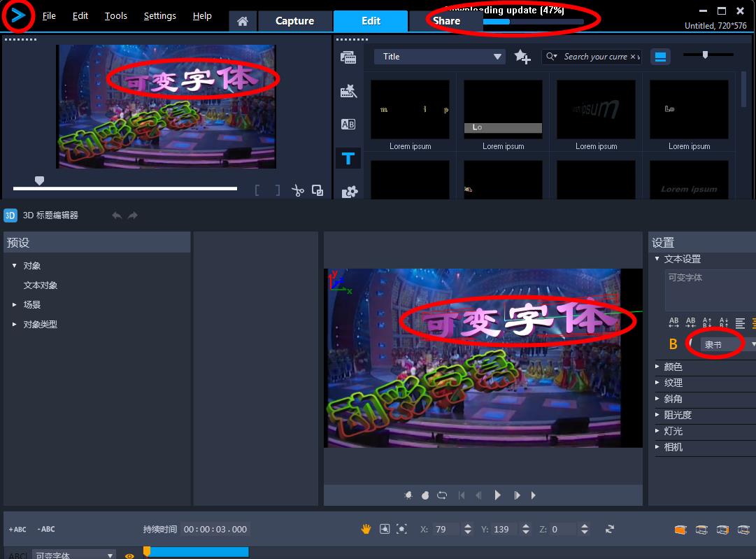Go to start of 3D title preview
The image size is (756, 559).
(x=462, y=495)
